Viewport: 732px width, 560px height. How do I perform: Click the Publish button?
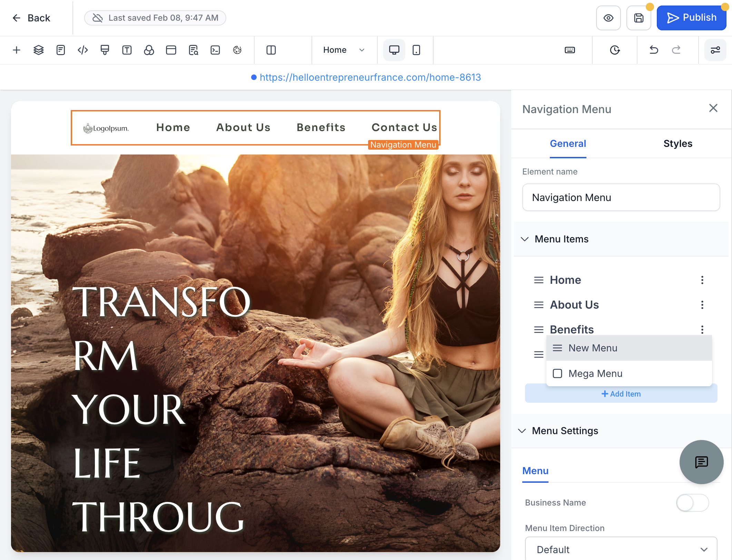691,18
